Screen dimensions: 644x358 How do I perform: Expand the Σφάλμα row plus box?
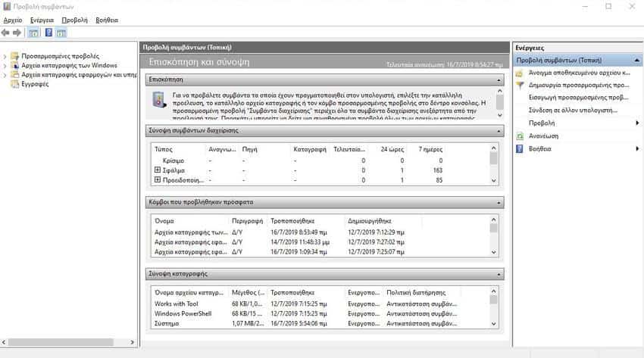(x=158, y=170)
